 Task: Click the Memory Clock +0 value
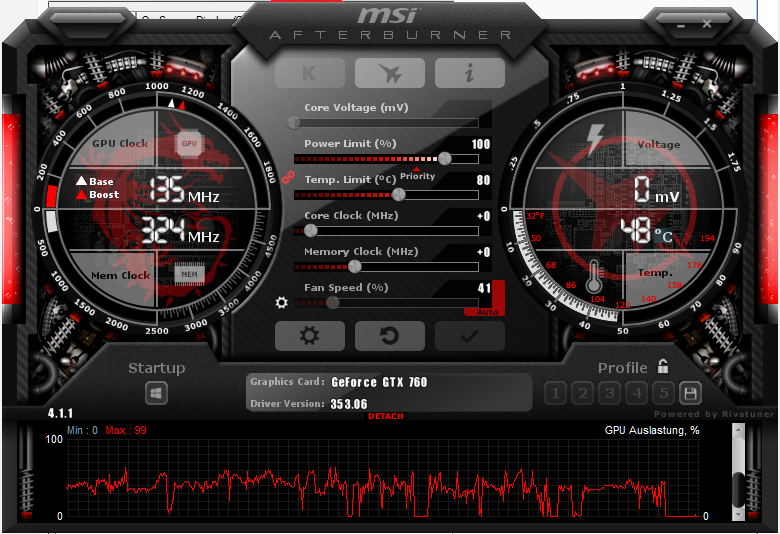click(x=484, y=252)
